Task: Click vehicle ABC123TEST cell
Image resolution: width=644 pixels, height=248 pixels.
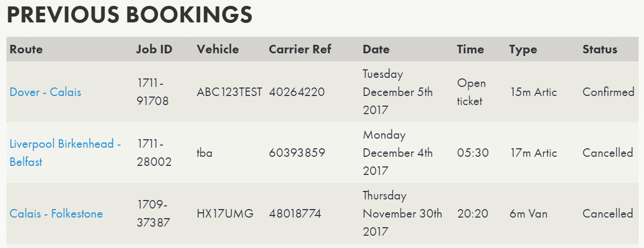Action: tap(229, 92)
